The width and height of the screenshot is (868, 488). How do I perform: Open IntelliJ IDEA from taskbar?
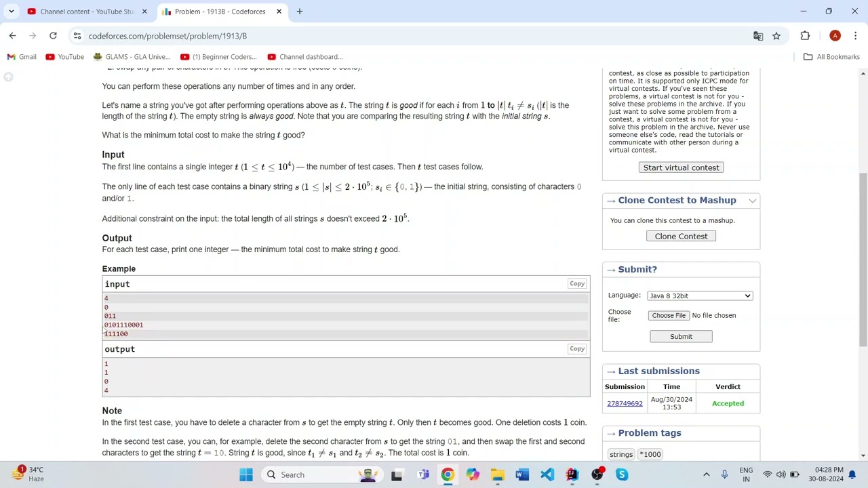(x=572, y=475)
